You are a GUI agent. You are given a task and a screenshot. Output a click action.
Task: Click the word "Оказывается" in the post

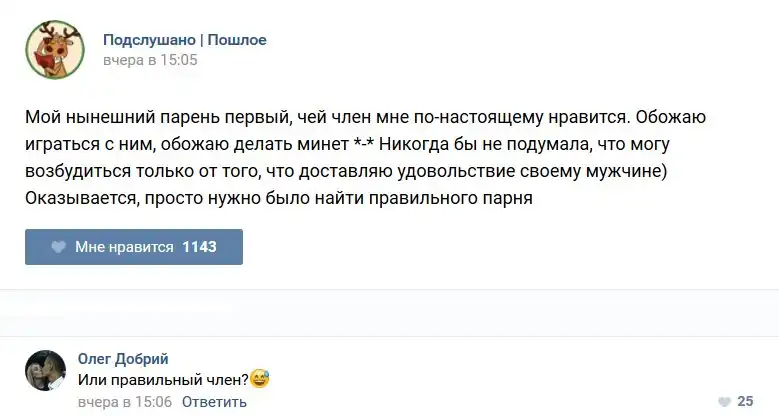click(x=82, y=198)
